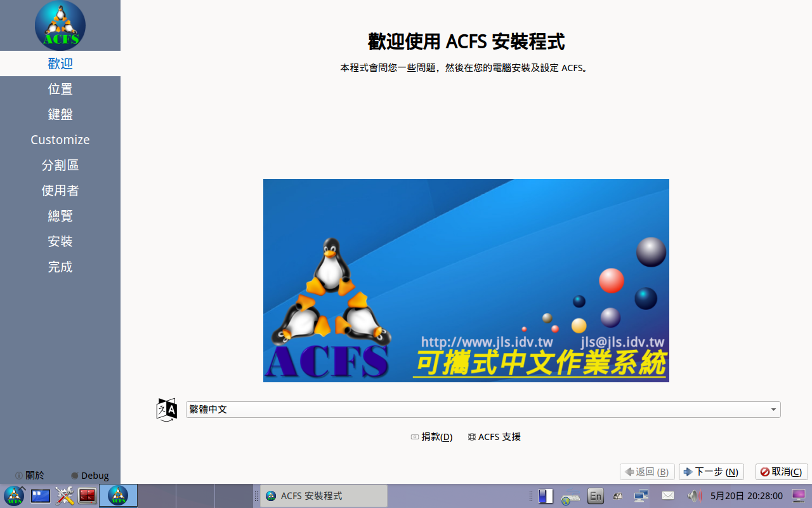Open the ACFS start menu in taskbar
The image size is (812, 508).
click(14, 496)
